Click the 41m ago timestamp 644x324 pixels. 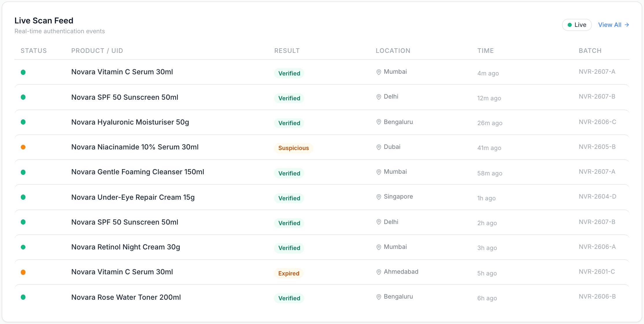pos(489,148)
